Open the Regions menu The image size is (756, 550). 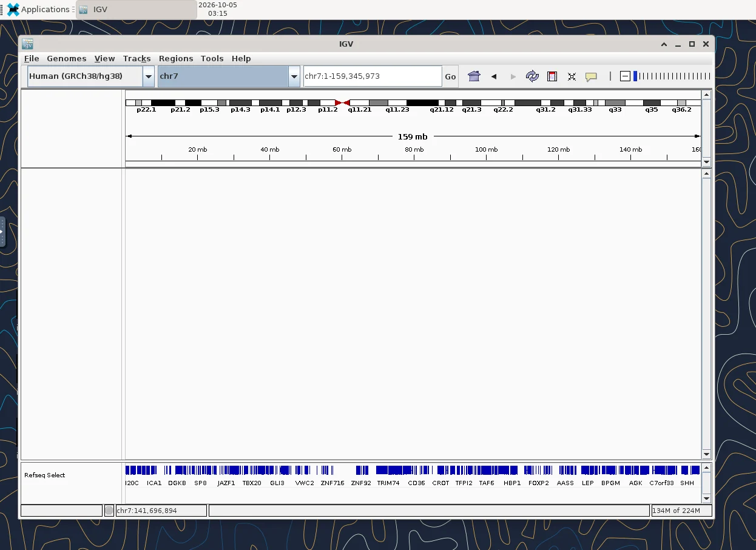[176, 59]
